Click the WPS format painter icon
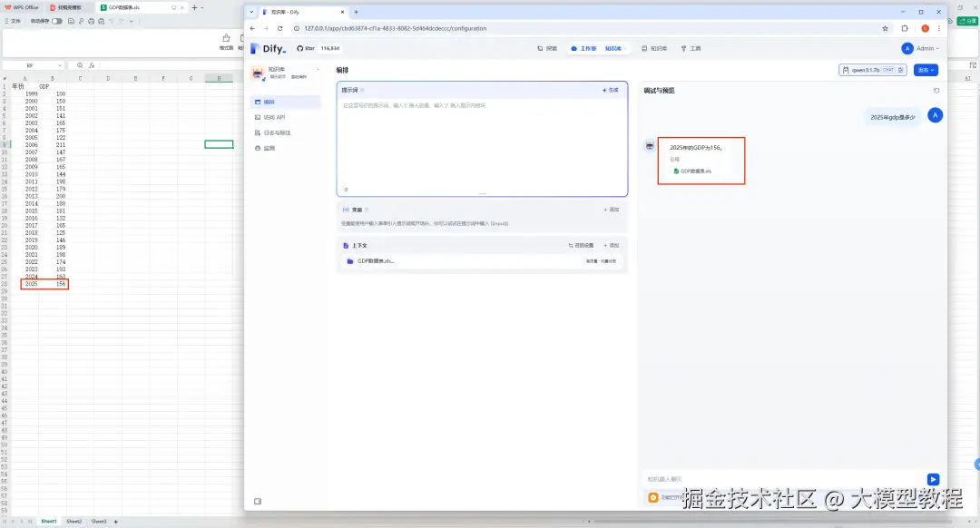This screenshot has height=528, width=980. (x=226, y=41)
